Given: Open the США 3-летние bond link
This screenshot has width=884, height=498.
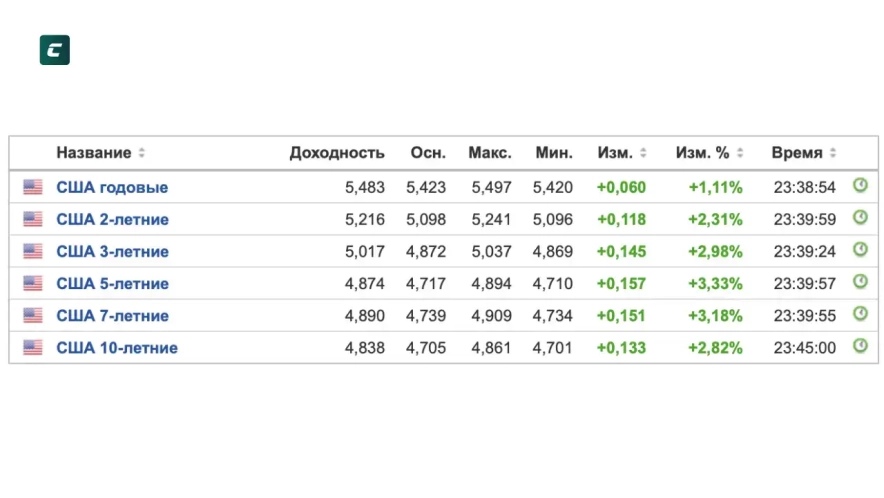Looking at the screenshot, I should tap(112, 251).
